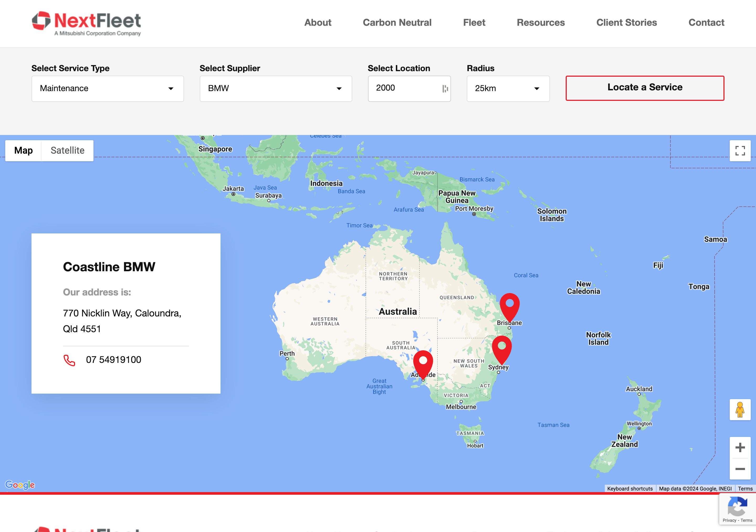Click the red phone icon in the Coastline BMW card
This screenshot has height=532, width=756.
pyautogui.click(x=69, y=360)
